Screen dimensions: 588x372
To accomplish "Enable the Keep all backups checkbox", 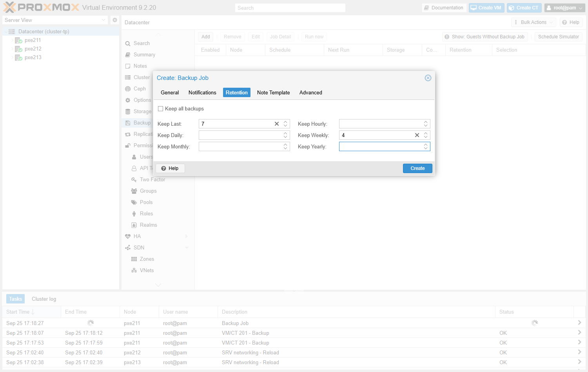I will (x=160, y=109).
